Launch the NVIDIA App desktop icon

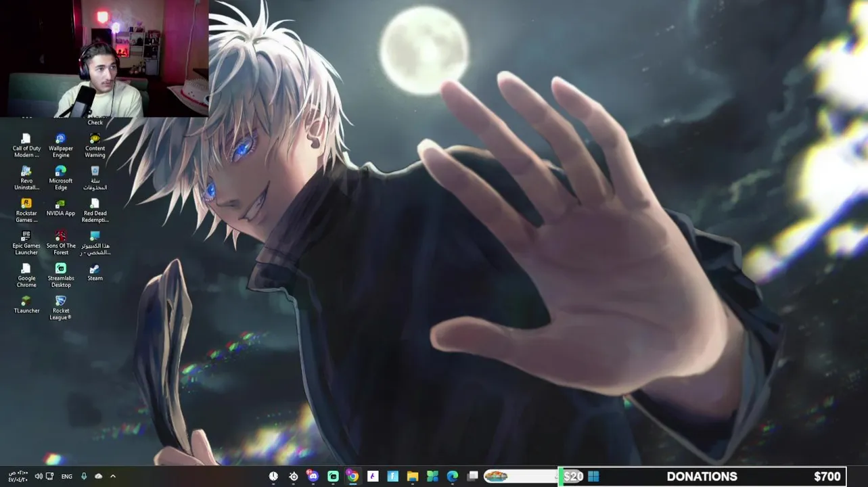pyautogui.click(x=61, y=208)
